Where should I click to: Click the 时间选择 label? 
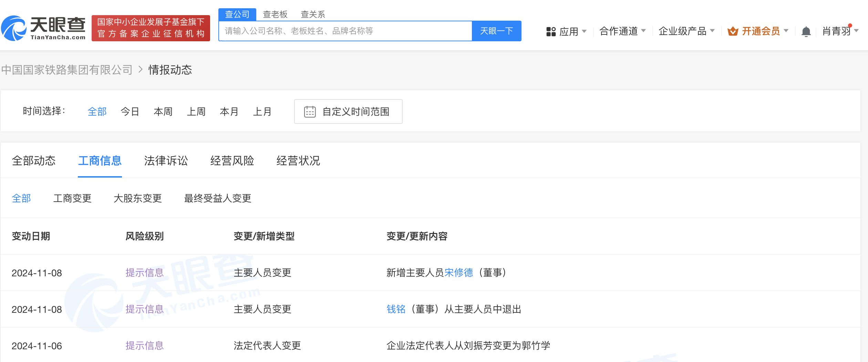pyautogui.click(x=44, y=111)
